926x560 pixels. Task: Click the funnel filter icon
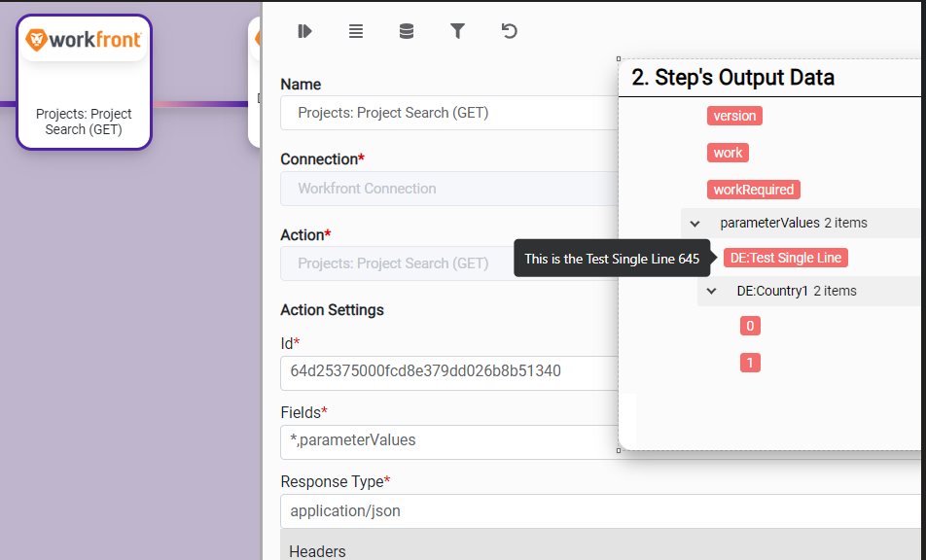click(x=457, y=31)
